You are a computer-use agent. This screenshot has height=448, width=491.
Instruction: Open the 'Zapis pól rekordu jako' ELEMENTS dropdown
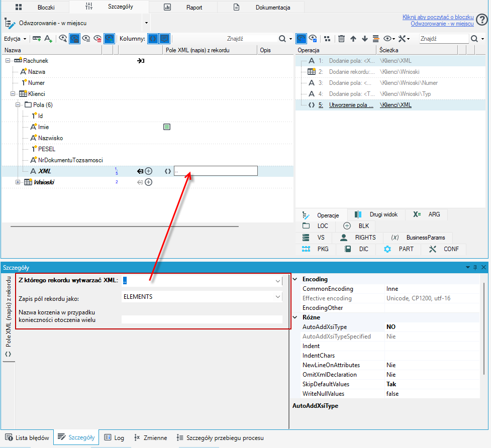pos(277,297)
